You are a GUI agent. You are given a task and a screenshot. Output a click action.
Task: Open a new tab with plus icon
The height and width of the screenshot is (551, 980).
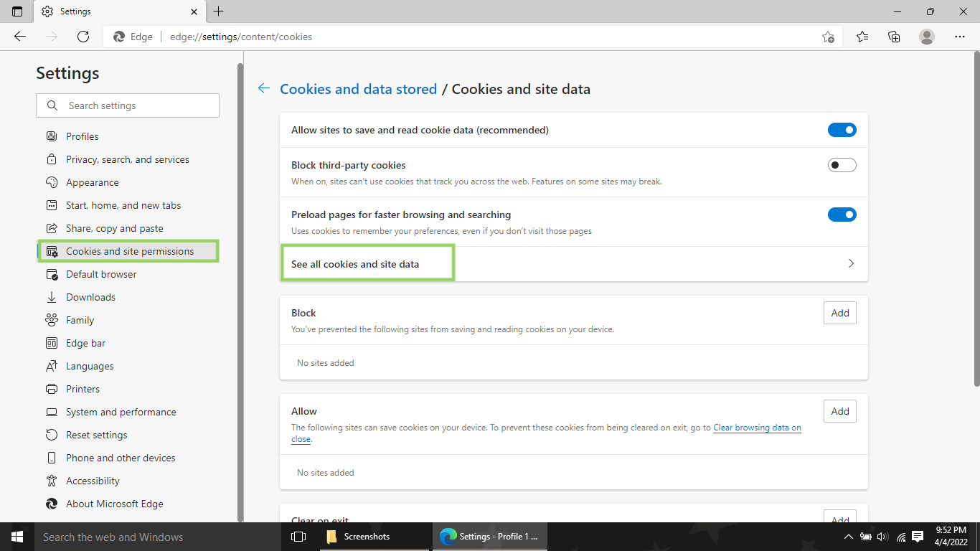coord(219,11)
